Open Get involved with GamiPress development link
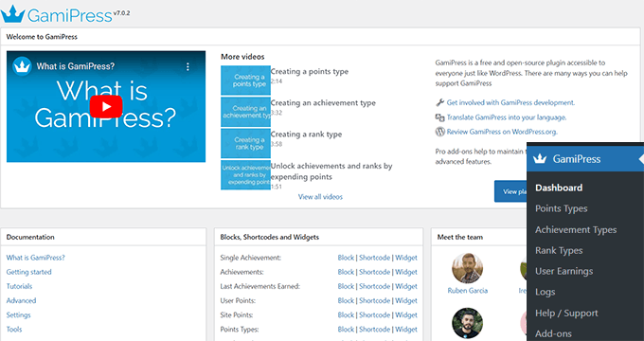The height and width of the screenshot is (341, 644). click(510, 102)
